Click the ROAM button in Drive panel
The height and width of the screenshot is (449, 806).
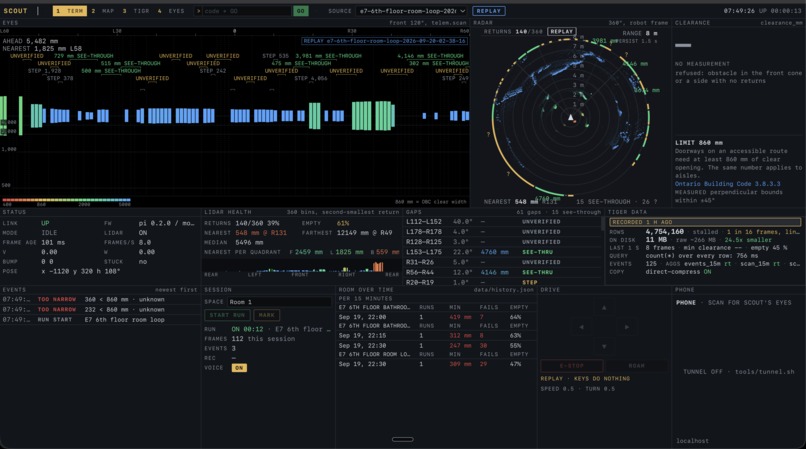636,366
